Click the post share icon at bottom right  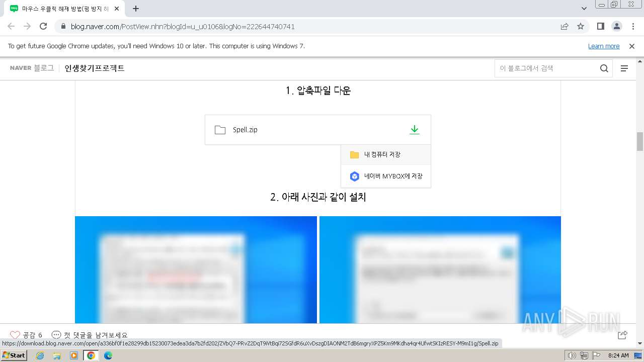tap(623, 335)
